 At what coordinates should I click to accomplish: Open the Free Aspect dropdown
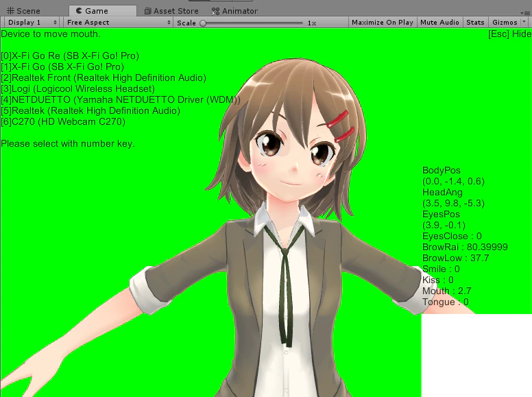click(118, 23)
